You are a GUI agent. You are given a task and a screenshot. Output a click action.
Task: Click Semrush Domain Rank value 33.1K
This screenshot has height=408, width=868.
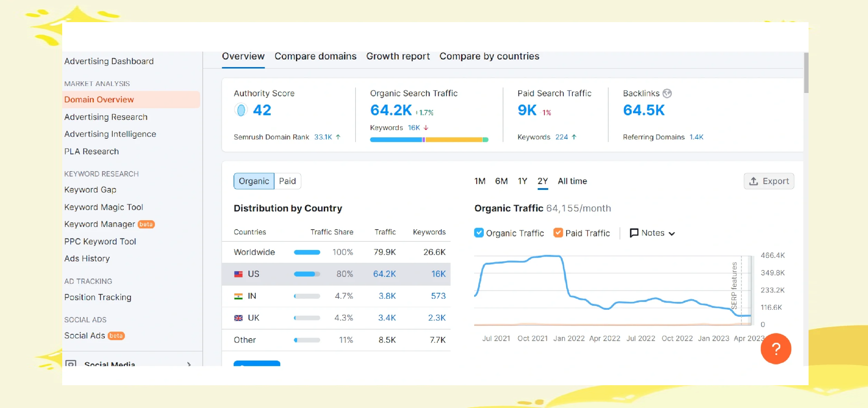323,137
